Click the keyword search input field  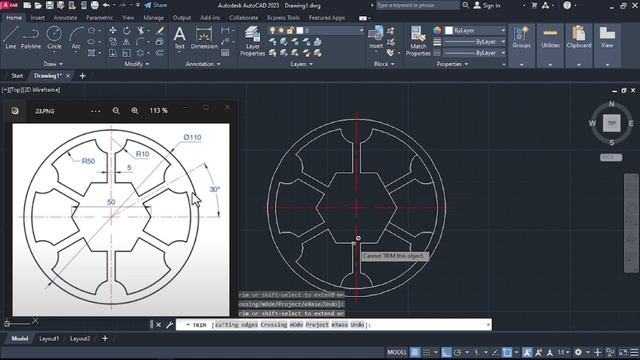[x=417, y=5]
